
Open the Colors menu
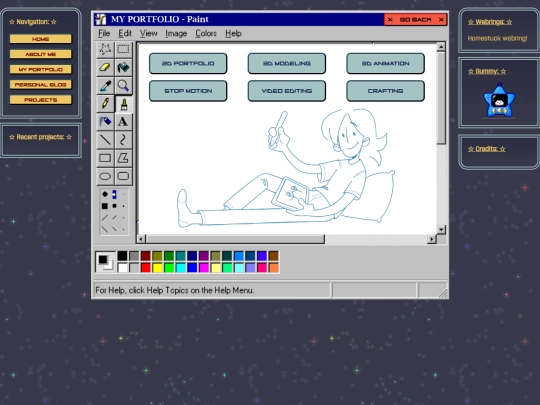tap(206, 33)
